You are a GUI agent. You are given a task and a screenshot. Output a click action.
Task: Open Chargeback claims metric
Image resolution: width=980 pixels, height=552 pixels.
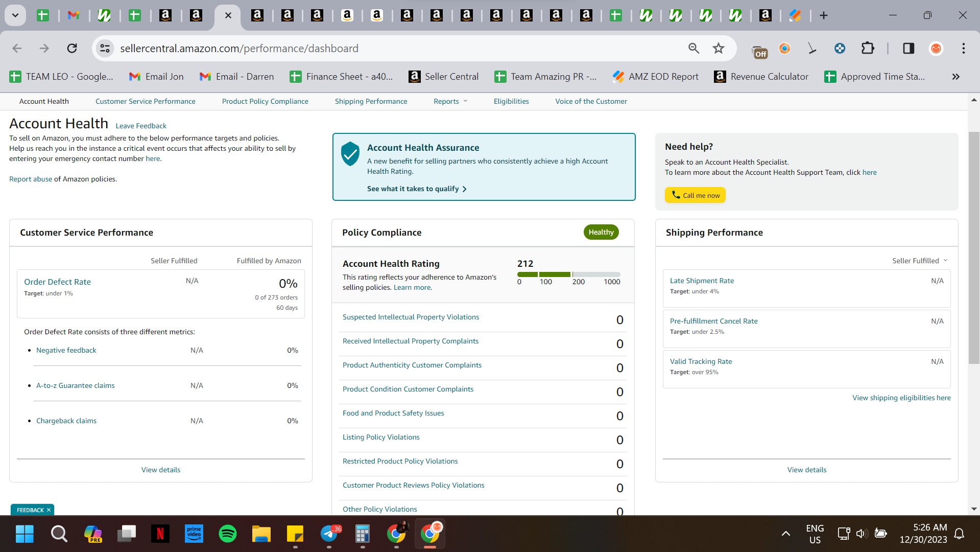(66, 421)
